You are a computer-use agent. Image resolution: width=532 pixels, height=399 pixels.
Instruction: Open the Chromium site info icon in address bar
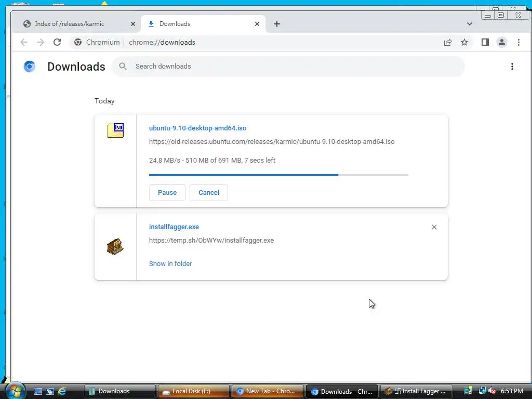[x=78, y=42]
